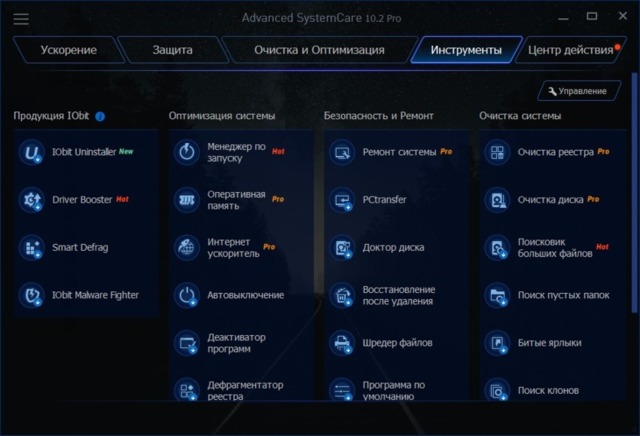Viewport: 640px width, 436px height.
Task: Click the Управление button
Action: (x=575, y=91)
